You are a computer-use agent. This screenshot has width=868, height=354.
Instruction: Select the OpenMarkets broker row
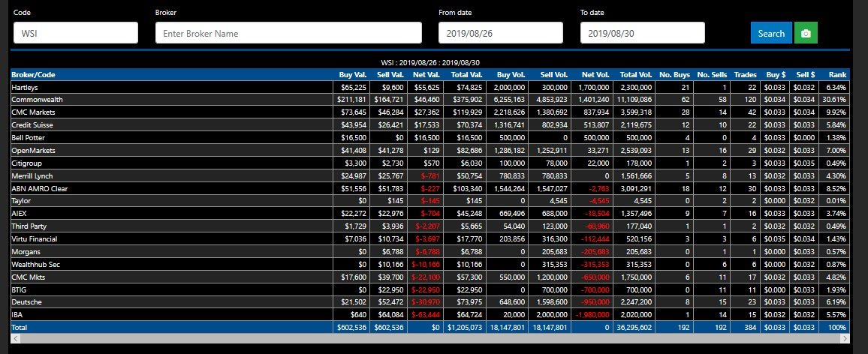tap(429, 151)
